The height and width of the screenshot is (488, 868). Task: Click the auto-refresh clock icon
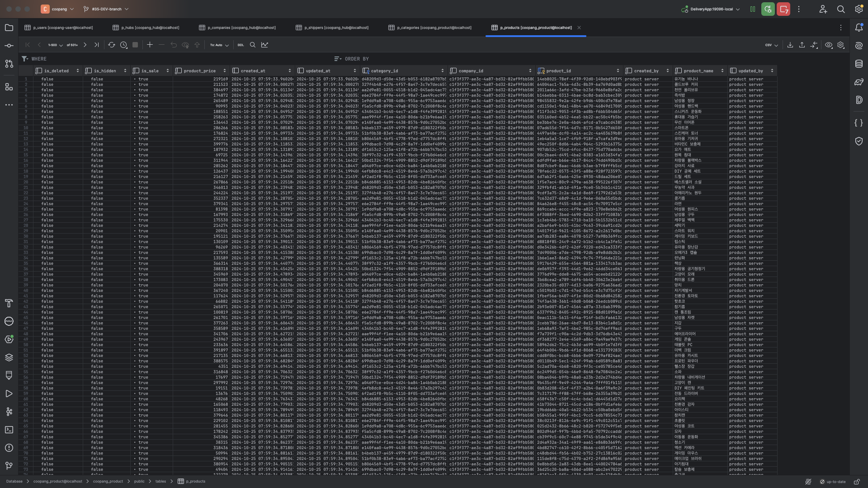pos(123,45)
